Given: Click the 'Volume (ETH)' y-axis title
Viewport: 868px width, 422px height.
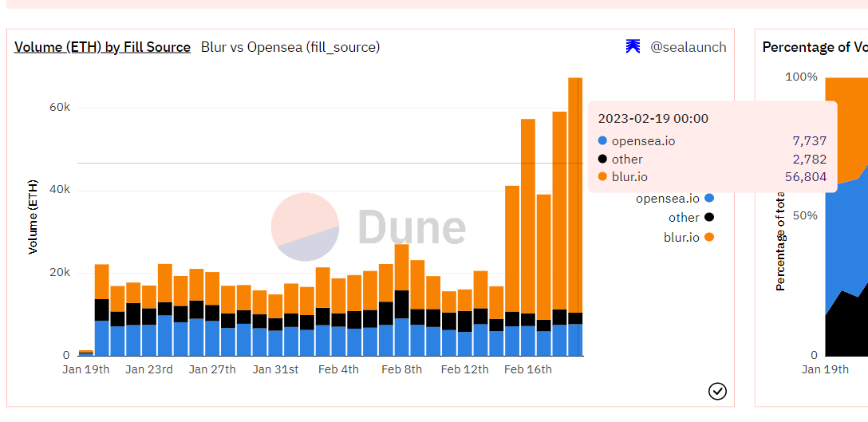Looking at the screenshot, I should (x=34, y=217).
